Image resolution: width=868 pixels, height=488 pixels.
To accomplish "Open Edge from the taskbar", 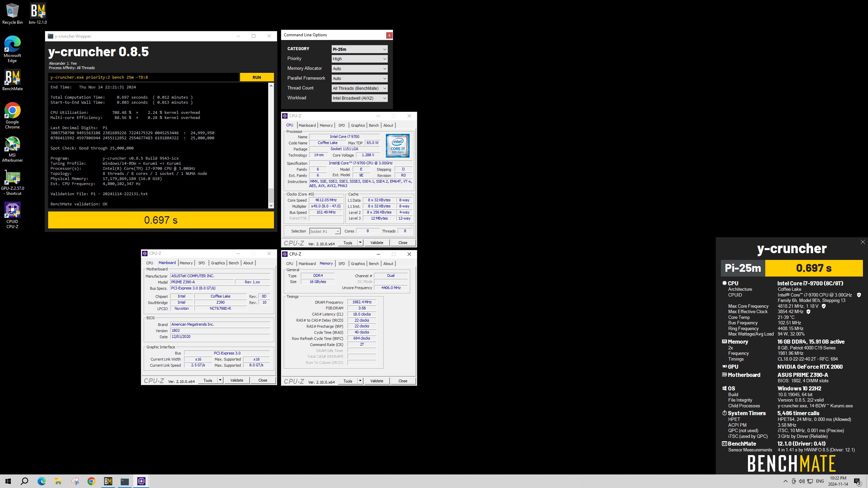I will pyautogui.click(x=41, y=481).
